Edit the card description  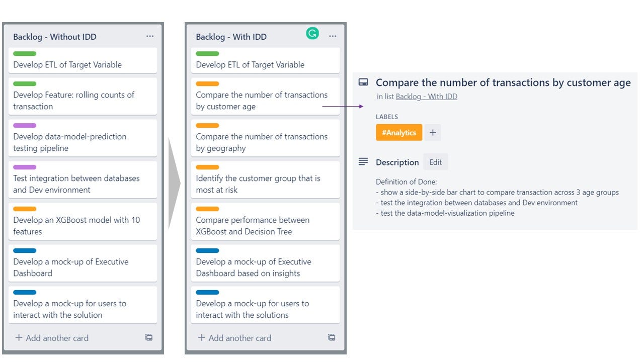(436, 162)
